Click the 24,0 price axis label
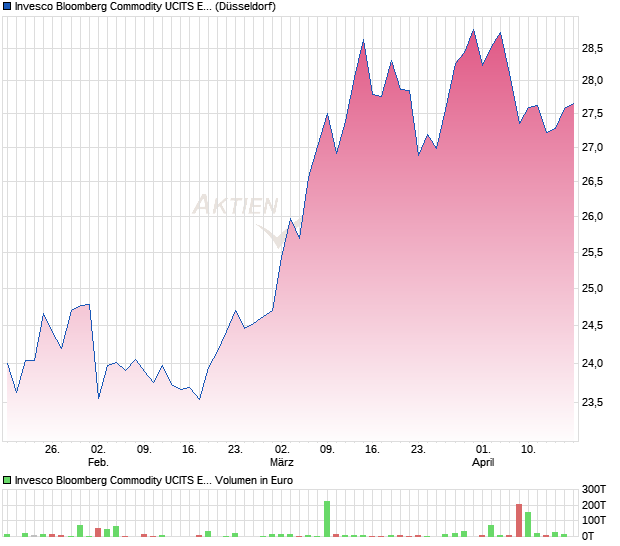The height and width of the screenshot is (546, 620). 592,363
